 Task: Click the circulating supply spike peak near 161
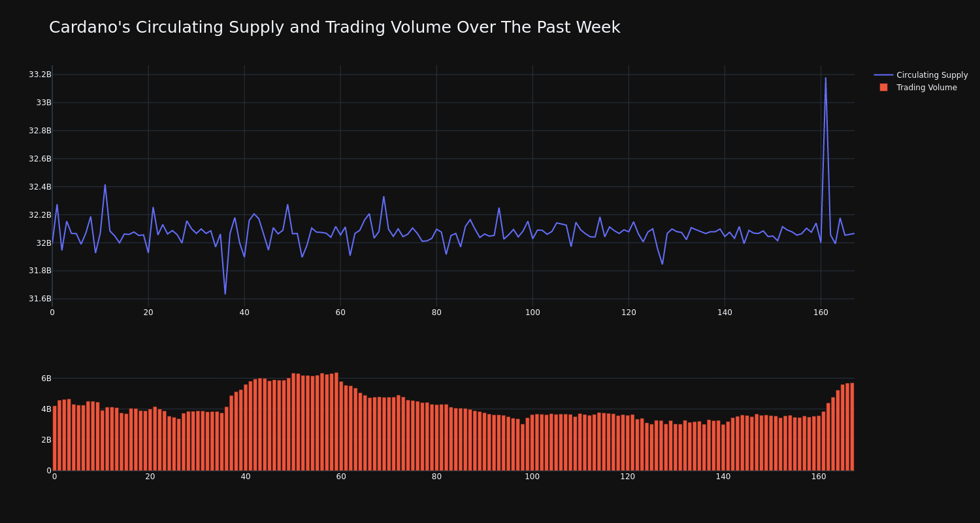tap(825, 78)
